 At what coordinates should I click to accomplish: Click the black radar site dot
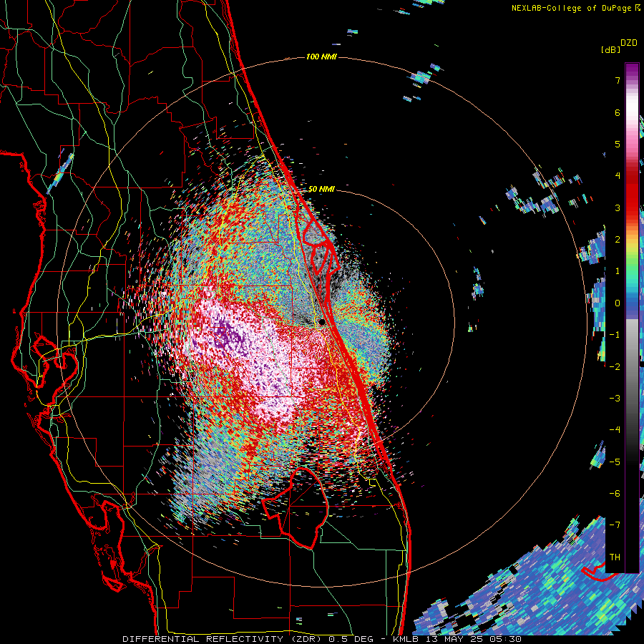pos(321,322)
